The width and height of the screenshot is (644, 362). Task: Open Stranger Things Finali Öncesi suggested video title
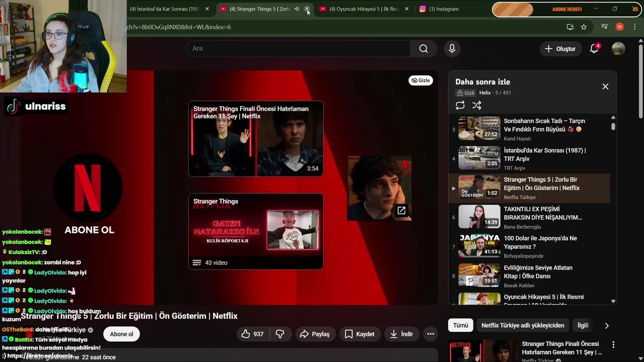[561, 348]
